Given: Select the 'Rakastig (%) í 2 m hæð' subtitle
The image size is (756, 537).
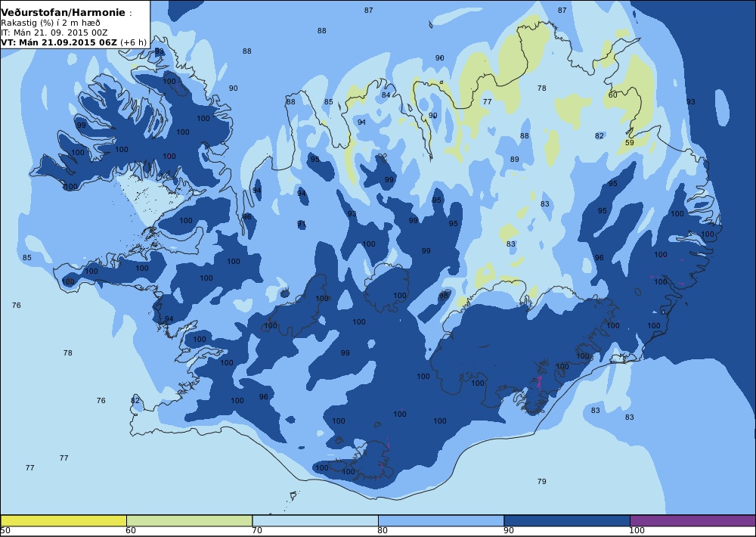Looking at the screenshot, I should (x=51, y=23).
